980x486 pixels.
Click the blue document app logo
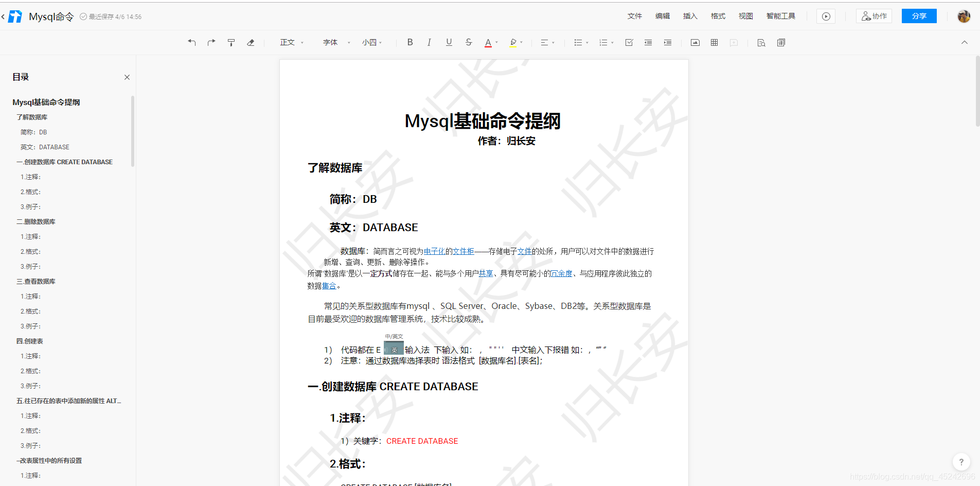coord(15,16)
